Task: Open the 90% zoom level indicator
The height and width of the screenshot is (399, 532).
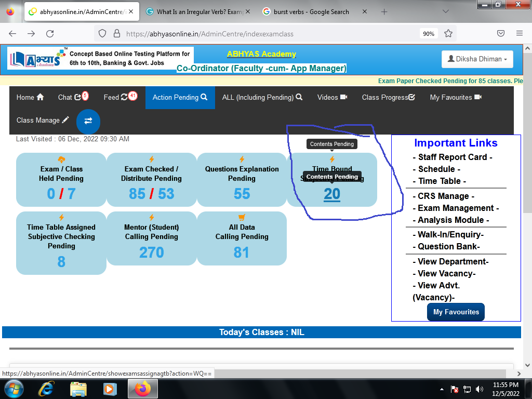Action: (x=428, y=33)
